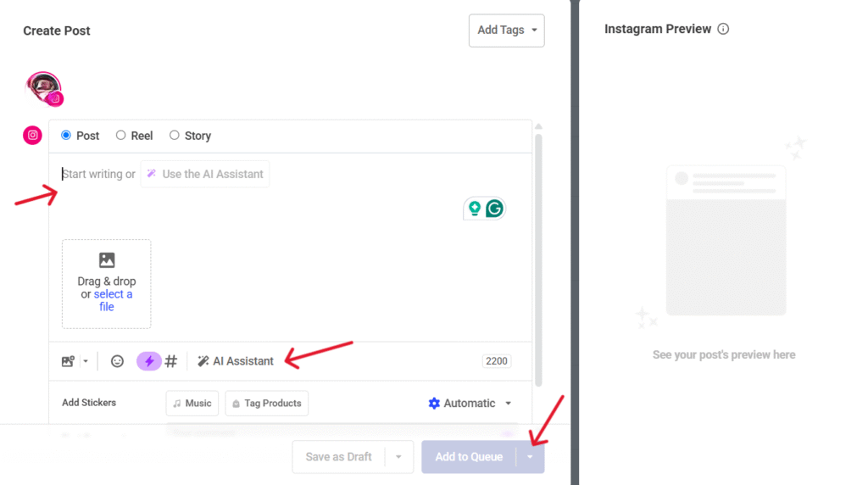Image resolution: width=868 pixels, height=485 pixels.
Task: Expand the Add to Queue arrow options
Action: pos(530,457)
